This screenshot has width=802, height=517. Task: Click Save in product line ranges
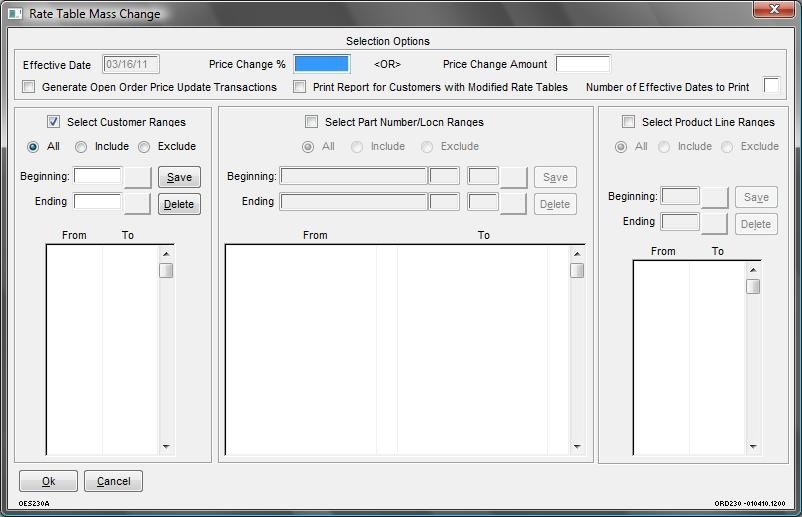(756, 197)
